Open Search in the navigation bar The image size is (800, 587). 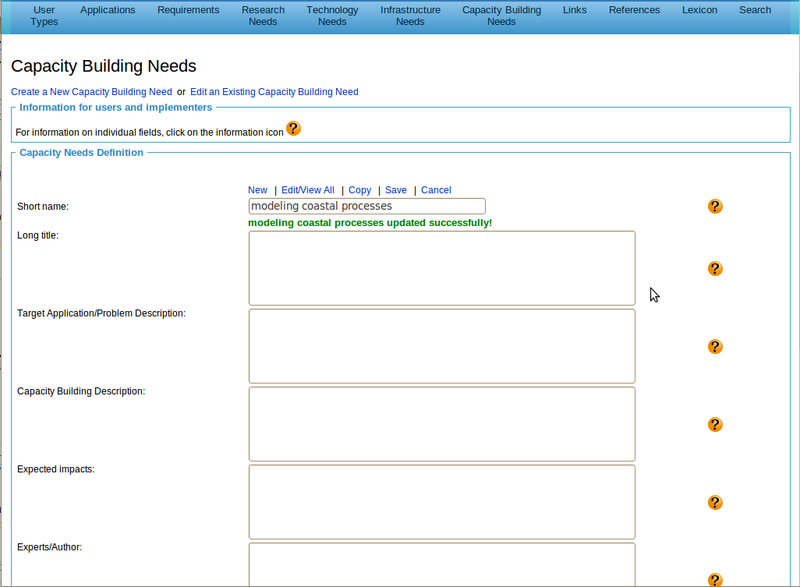755,10
